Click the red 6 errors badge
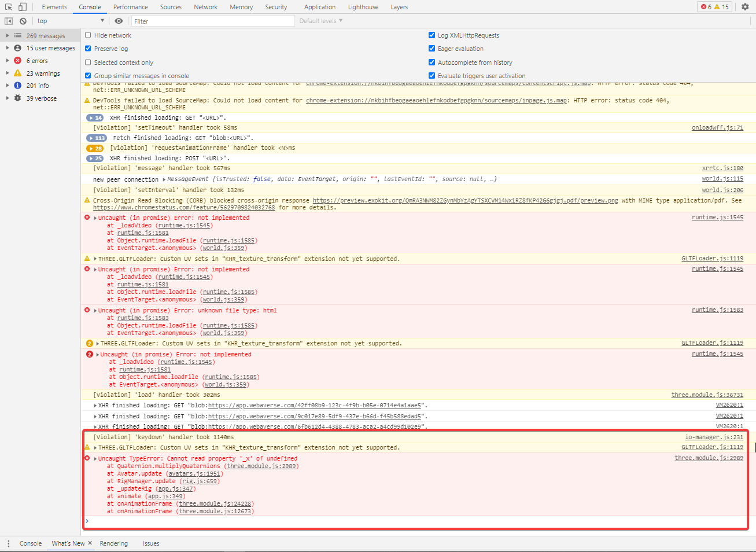The height and width of the screenshot is (552, 756). pyautogui.click(x=703, y=6)
